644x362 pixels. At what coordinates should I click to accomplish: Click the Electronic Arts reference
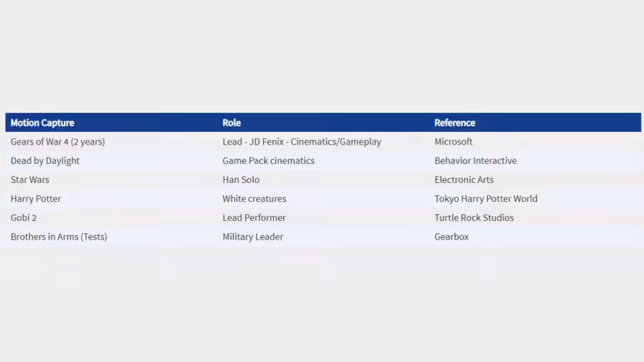pos(464,180)
